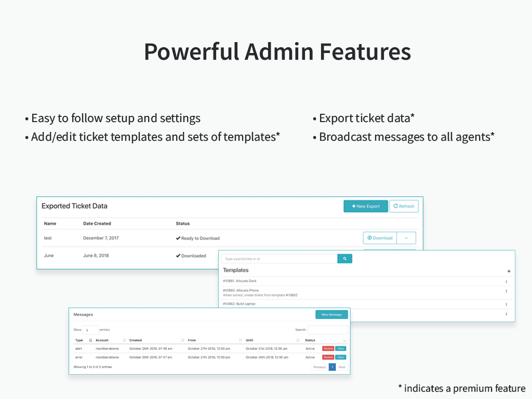Sort messages by Type column
The height and width of the screenshot is (399, 532).
[x=79, y=340]
